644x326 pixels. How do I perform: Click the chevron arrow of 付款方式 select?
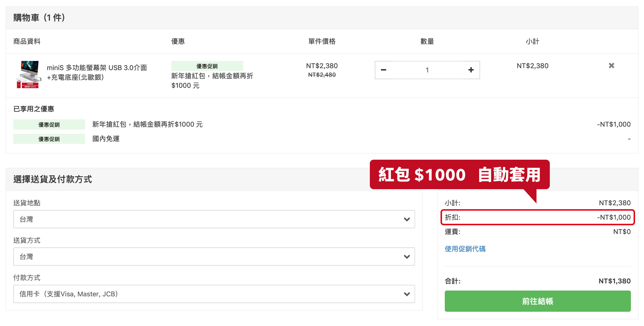[407, 294]
